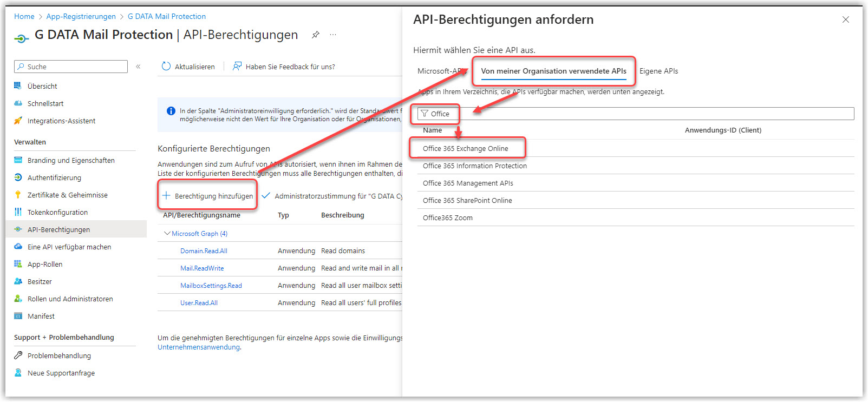Close the API-Berechtigungen anfordern panel

(846, 19)
